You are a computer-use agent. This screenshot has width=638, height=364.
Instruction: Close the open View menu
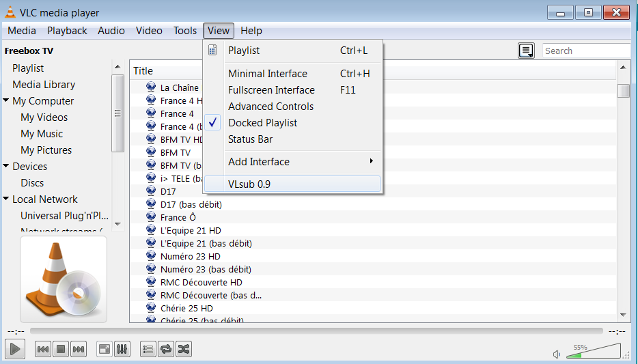[x=219, y=31]
